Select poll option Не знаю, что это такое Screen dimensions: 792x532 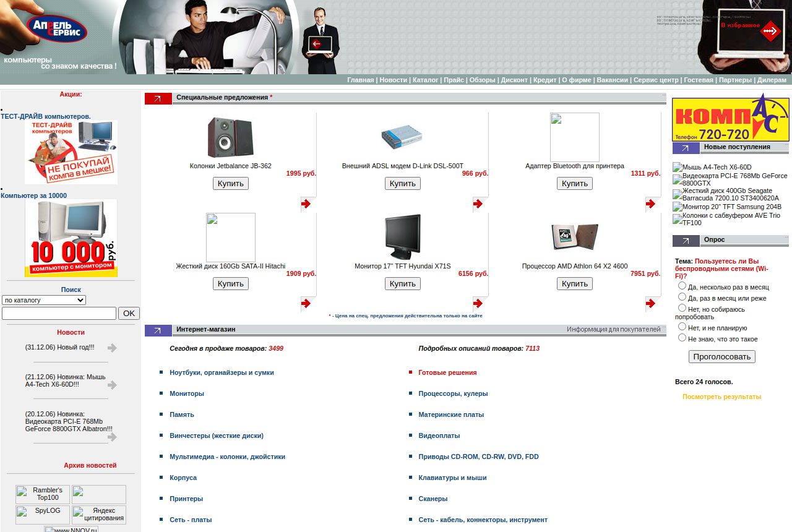point(682,338)
